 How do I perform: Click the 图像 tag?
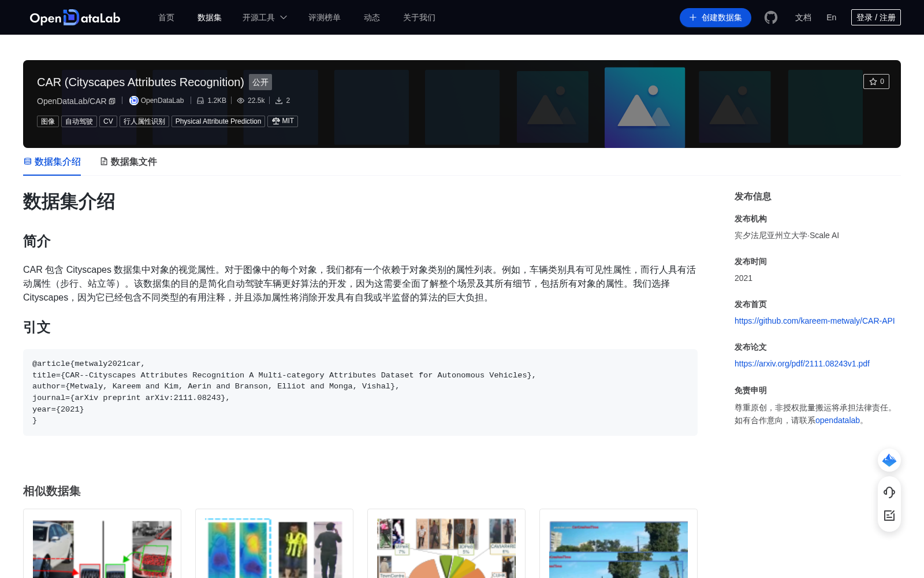coord(48,121)
